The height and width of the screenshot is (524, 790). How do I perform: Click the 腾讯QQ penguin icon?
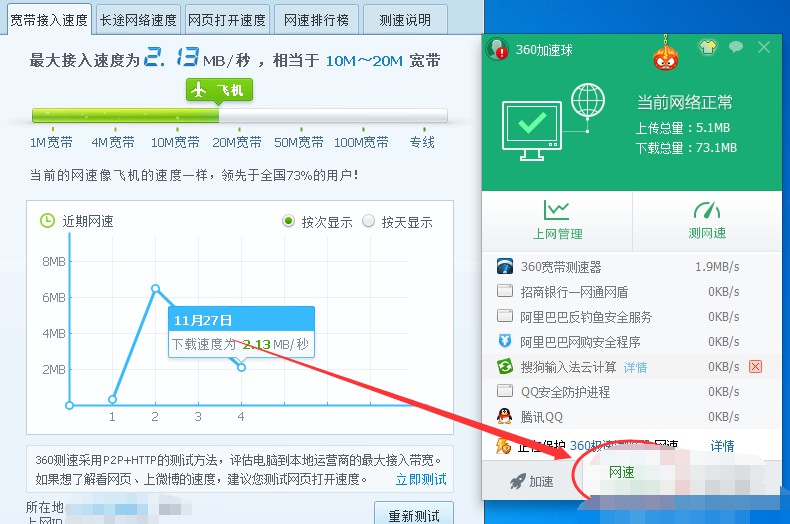coord(505,416)
